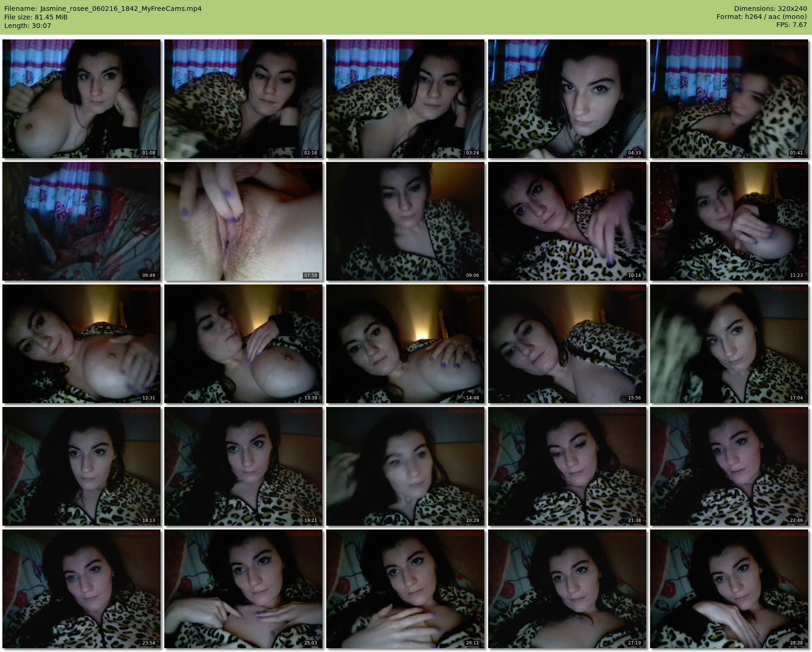Viewport: 812px width, 652px height.
Task: Select the File size 81.45 MiB label
Action: (x=36, y=17)
